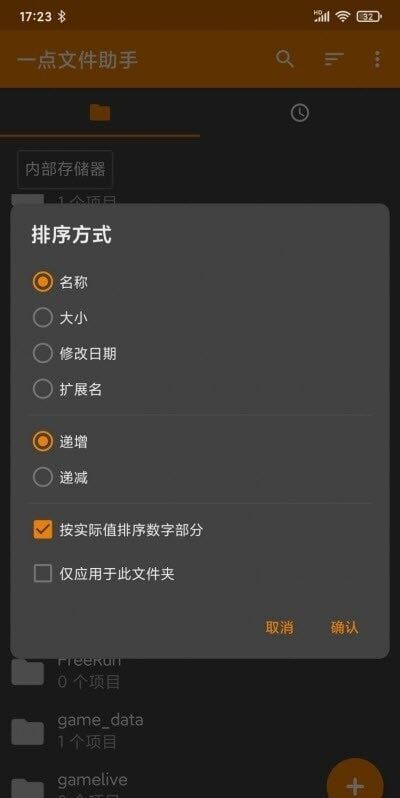400x798 pixels.
Task: Switch to the folder browsing tab
Action: pyautogui.click(x=100, y=112)
